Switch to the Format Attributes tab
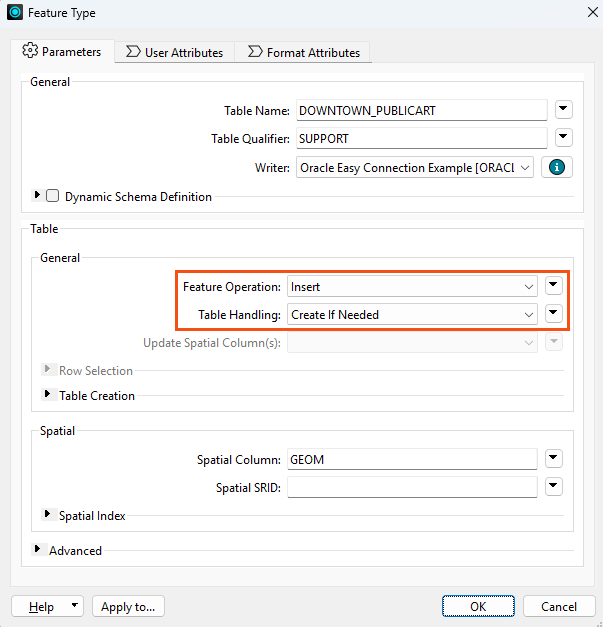Image resolution: width=603 pixels, height=627 pixels. (304, 52)
